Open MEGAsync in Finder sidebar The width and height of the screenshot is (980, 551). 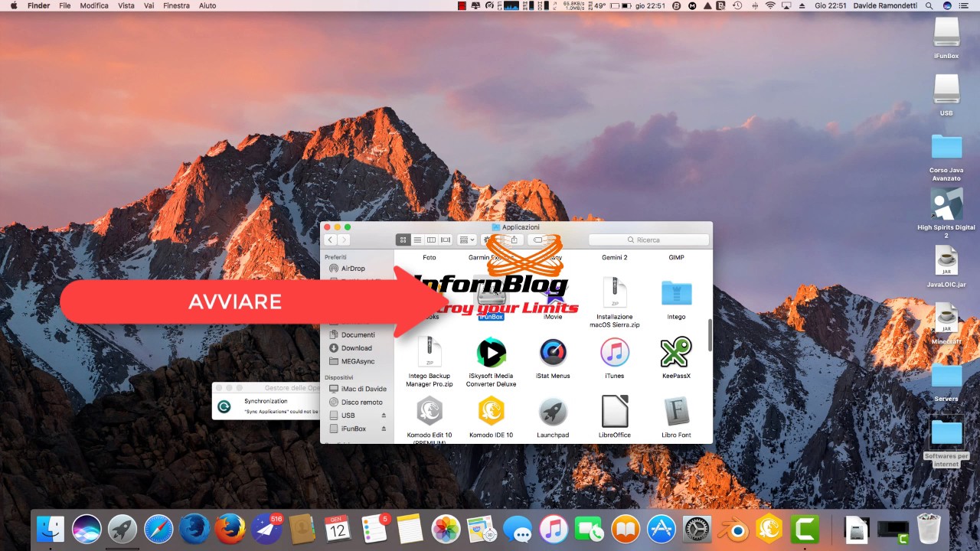pyautogui.click(x=358, y=361)
